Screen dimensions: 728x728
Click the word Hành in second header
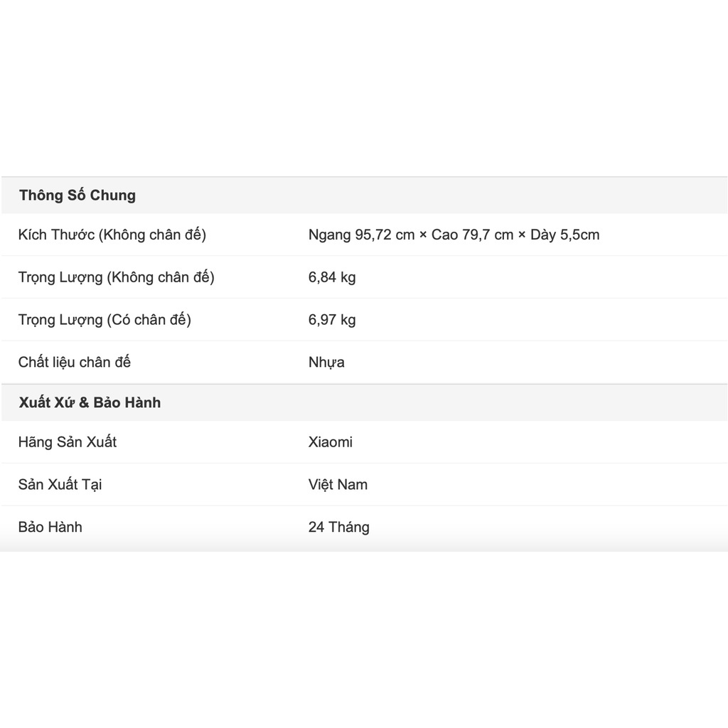point(143,402)
